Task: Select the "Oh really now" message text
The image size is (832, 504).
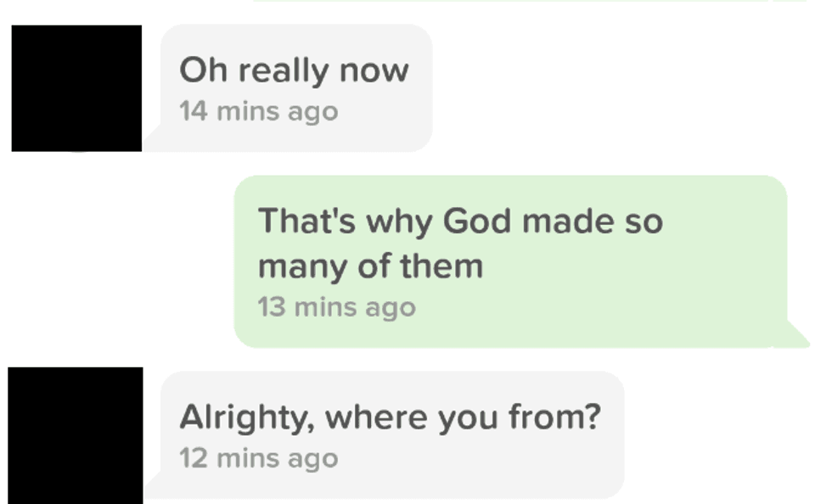Action: coord(294,70)
